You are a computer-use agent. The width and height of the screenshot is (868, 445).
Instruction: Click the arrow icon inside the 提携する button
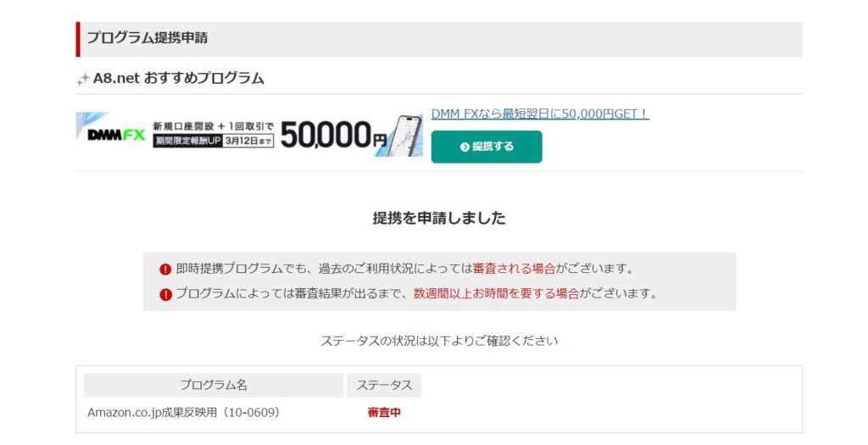(465, 147)
